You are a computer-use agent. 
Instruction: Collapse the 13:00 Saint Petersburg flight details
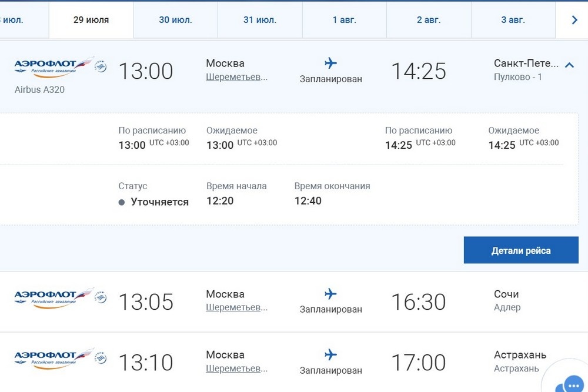click(x=569, y=65)
